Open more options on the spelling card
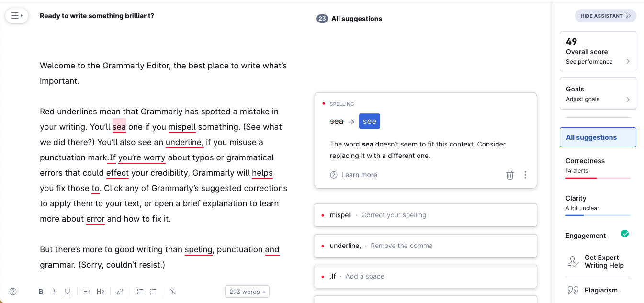Image resolution: width=644 pixels, height=303 pixels. pyautogui.click(x=525, y=175)
